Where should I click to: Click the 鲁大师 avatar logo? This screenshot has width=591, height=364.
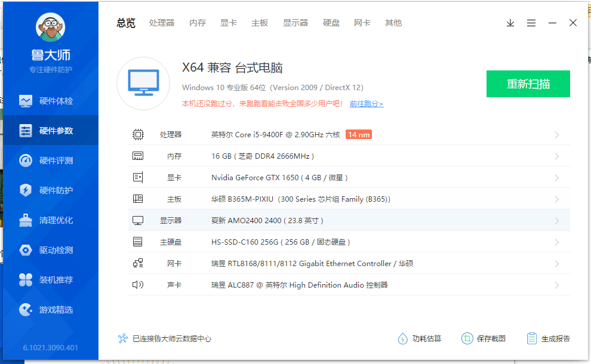tap(51, 27)
